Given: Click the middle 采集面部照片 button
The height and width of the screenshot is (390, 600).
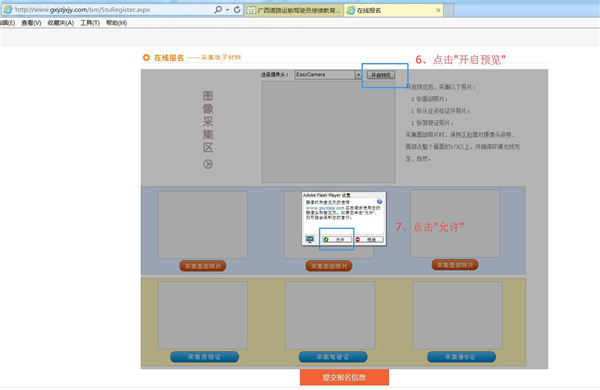Looking at the screenshot, I should [329, 266].
